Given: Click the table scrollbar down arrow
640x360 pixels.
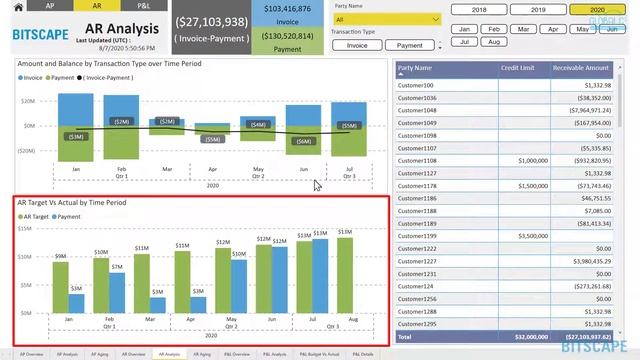Looking at the screenshot, I should point(620,333).
